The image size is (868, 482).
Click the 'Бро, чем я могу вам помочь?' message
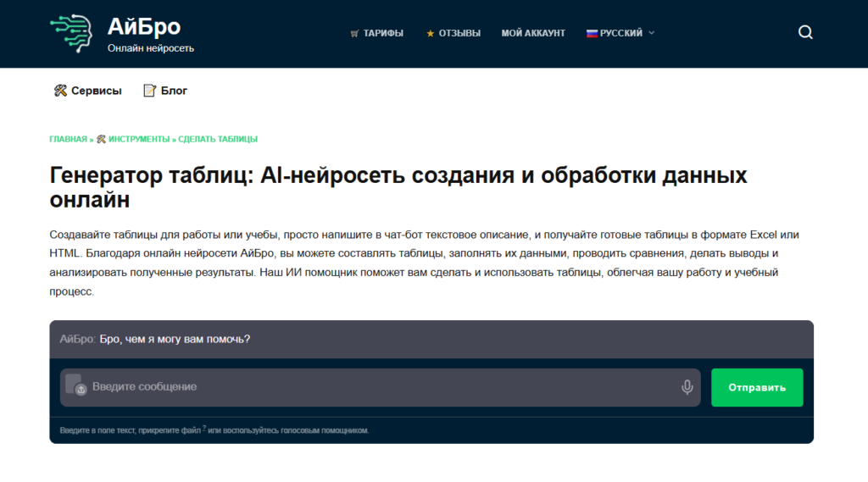175,339
